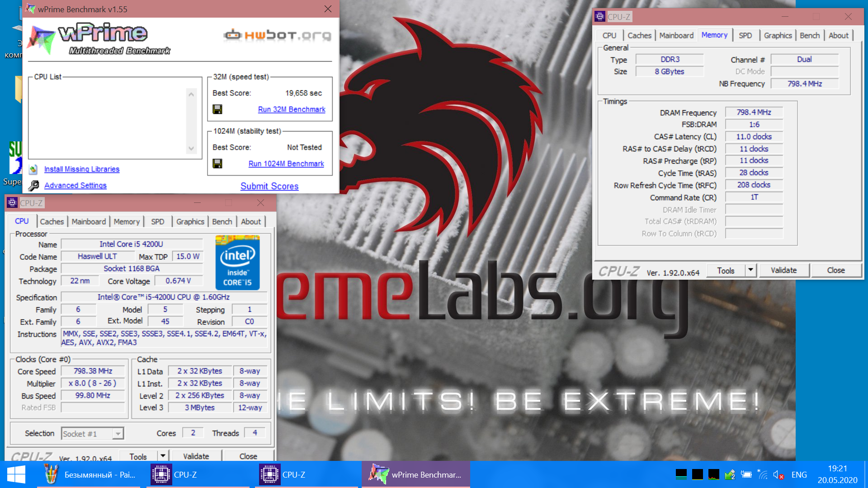Image resolution: width=868 pixels, height=488 pixels.
Task: Open the Tools dropdown arrow in the lower CPU-Z window
Action: coord(163,456)
